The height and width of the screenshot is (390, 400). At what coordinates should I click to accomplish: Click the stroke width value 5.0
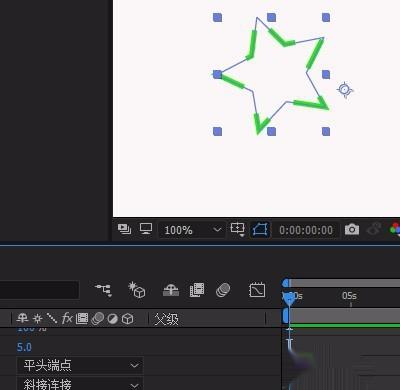24,347
